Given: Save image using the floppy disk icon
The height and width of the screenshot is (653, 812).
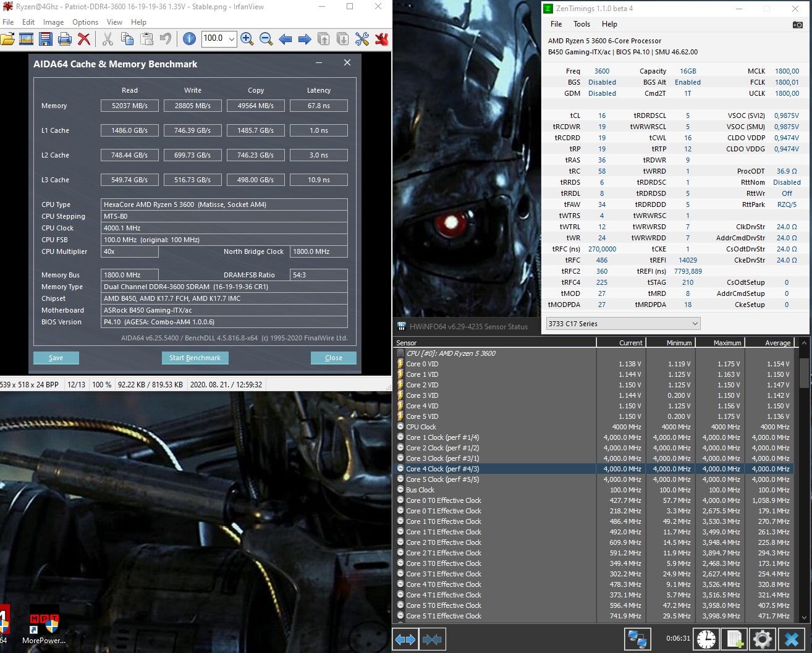Looking at the screenshot, I should tap(45, 39).
